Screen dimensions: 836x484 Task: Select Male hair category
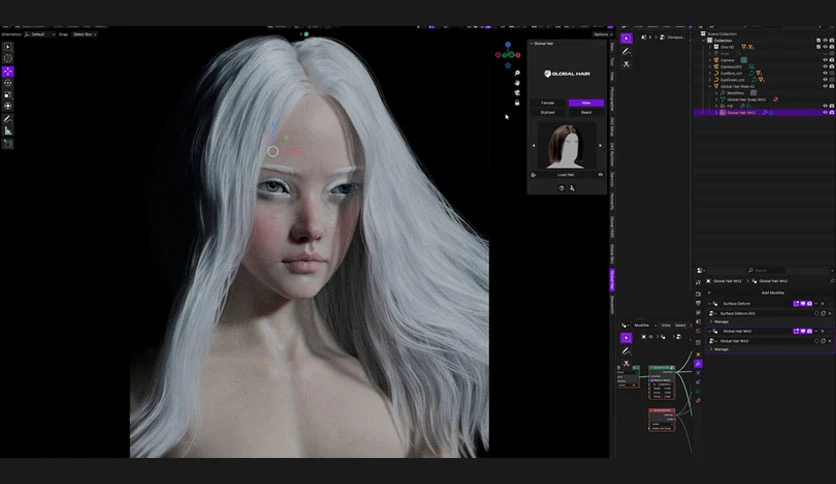586,103
